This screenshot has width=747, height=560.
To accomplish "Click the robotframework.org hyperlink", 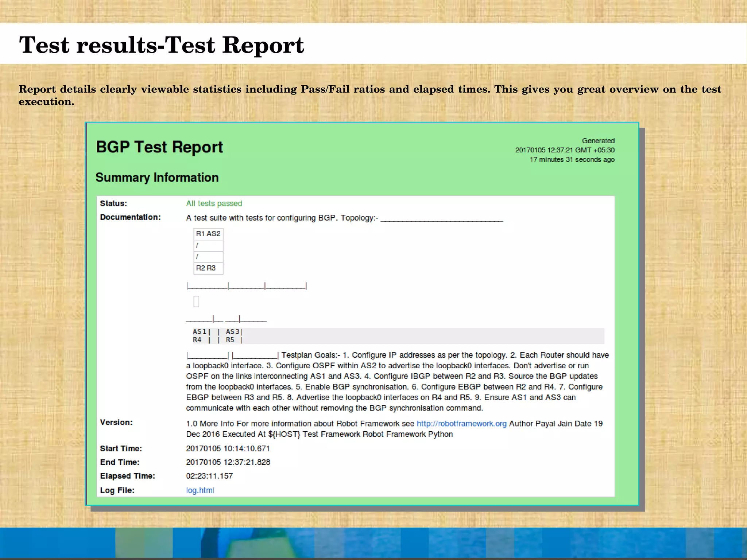I will point(461,423).
